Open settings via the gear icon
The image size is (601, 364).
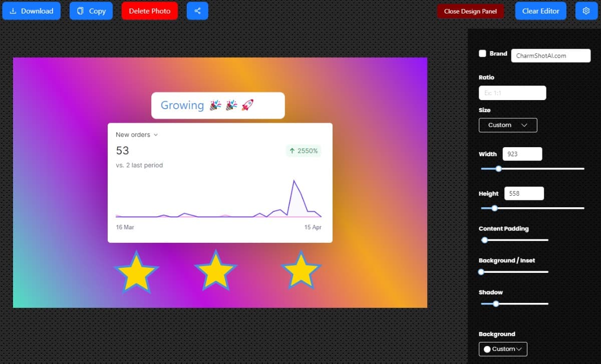click(586, 11)
